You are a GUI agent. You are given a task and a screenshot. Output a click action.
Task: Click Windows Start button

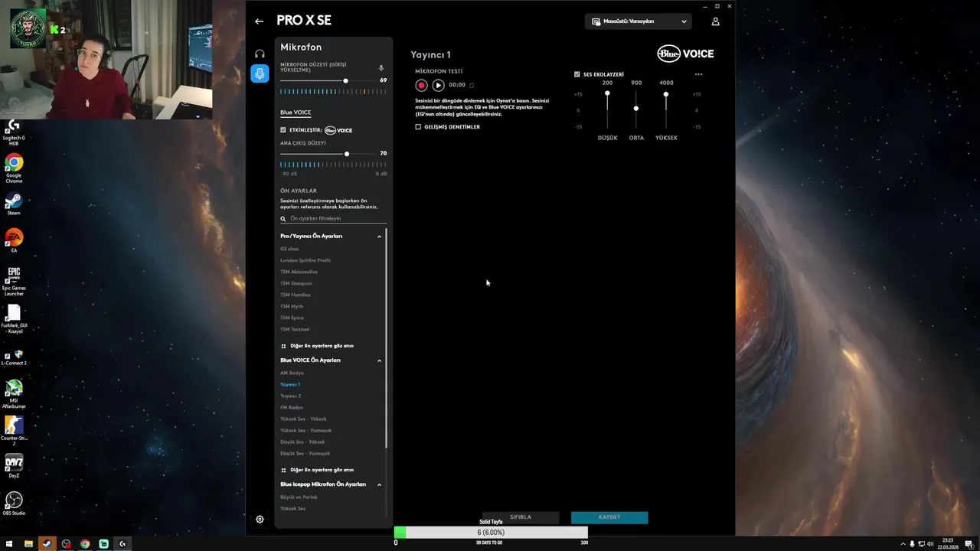click(x=9, y=544)
